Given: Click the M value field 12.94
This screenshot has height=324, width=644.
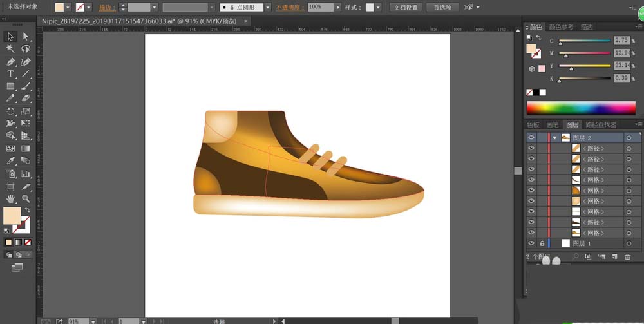Looking at the screenshot, I should click(622, 53).
